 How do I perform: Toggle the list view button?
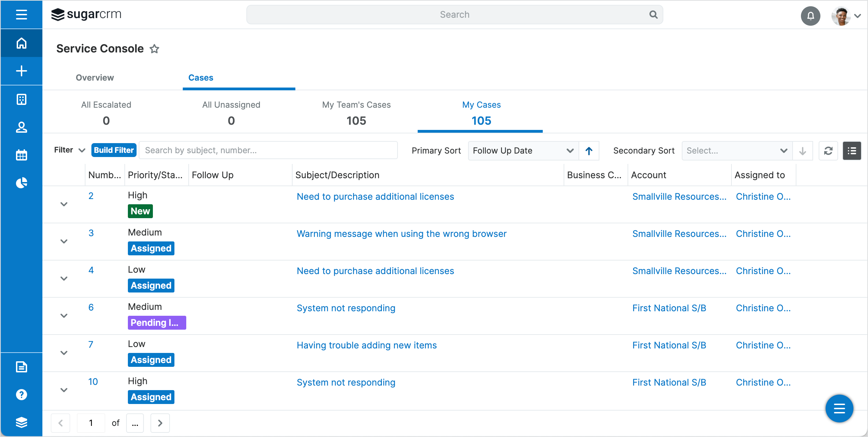[852, 151]
